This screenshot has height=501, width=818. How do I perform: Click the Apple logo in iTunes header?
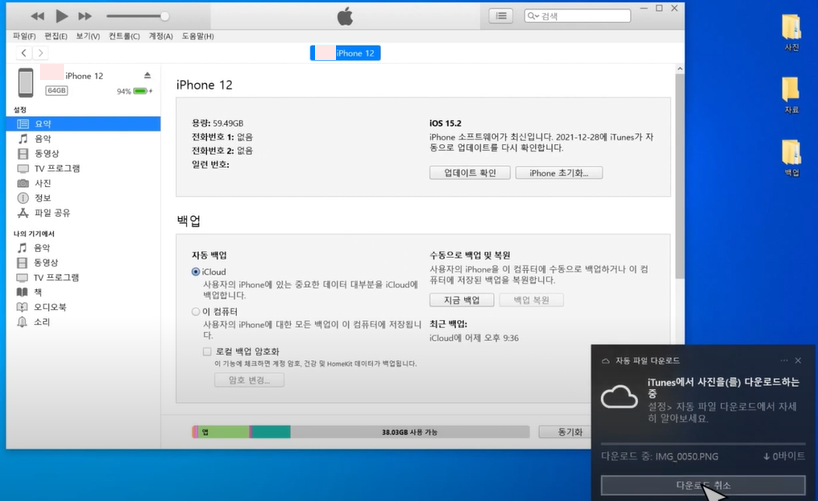click(x=345, y=17)
